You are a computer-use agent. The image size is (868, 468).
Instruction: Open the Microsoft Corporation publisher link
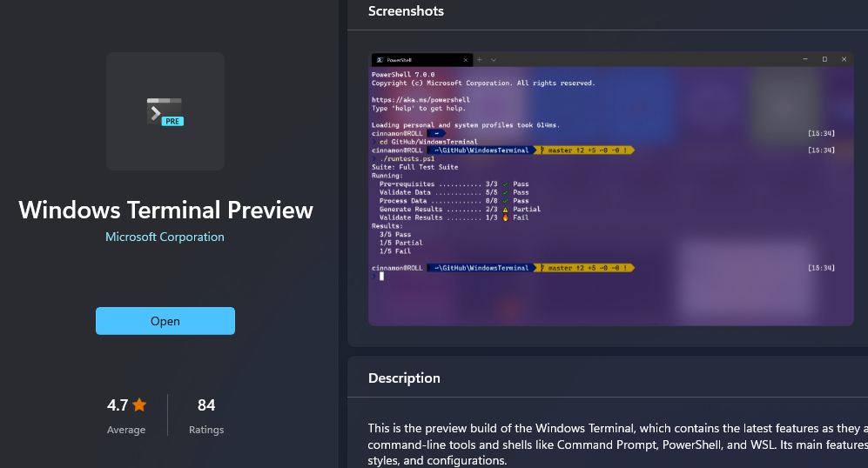(165, 237)
